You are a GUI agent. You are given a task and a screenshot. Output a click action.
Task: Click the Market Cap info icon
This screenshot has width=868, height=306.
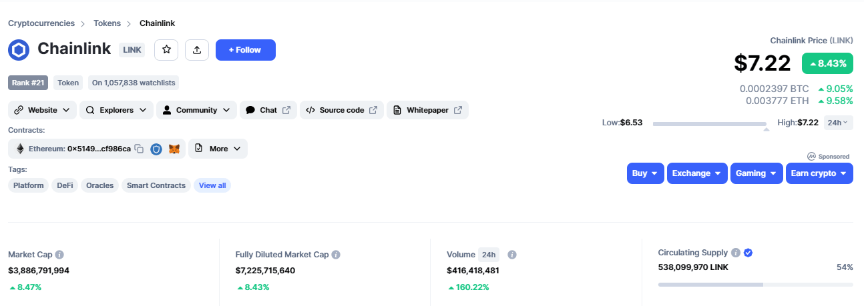click(x=59, y=255)
